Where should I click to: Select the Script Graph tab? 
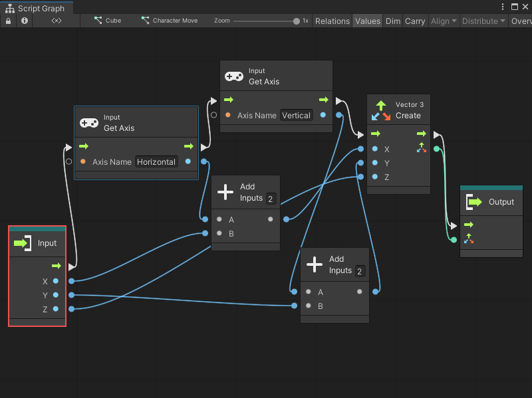(x=37, y=7)
